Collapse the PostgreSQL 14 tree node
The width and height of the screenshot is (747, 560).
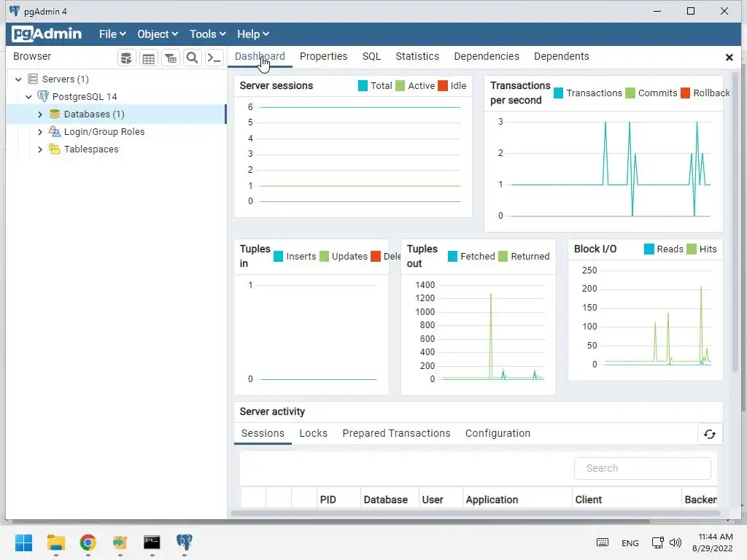pyautogui.click(x=28, y=97)
